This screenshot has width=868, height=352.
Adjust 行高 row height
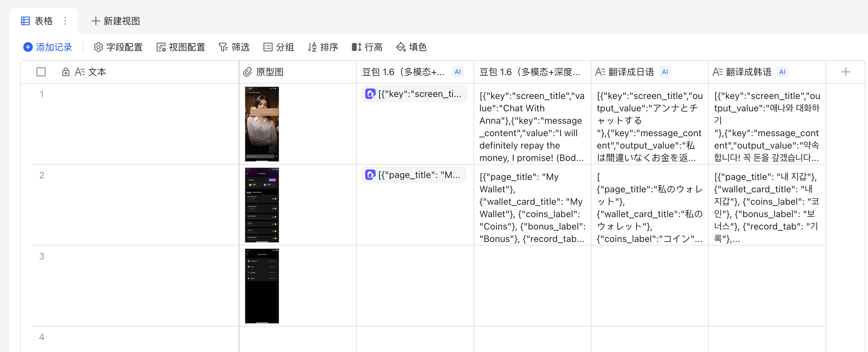[x=367, y=47]
